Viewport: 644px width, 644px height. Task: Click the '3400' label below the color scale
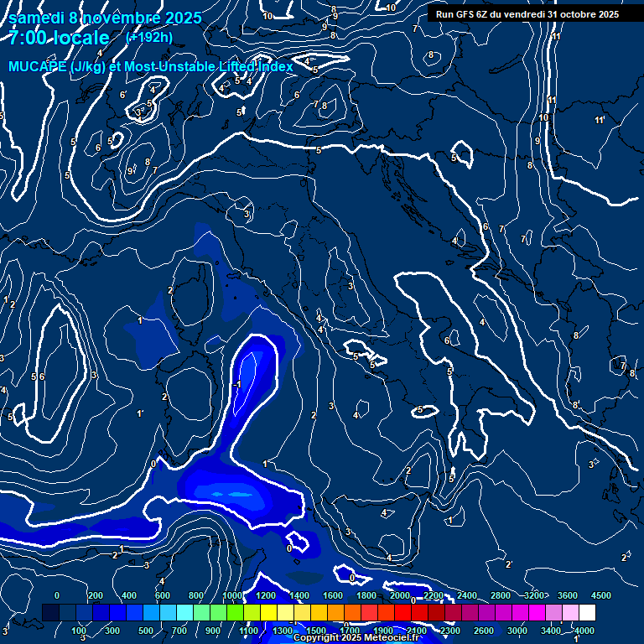tap(551, 631)
